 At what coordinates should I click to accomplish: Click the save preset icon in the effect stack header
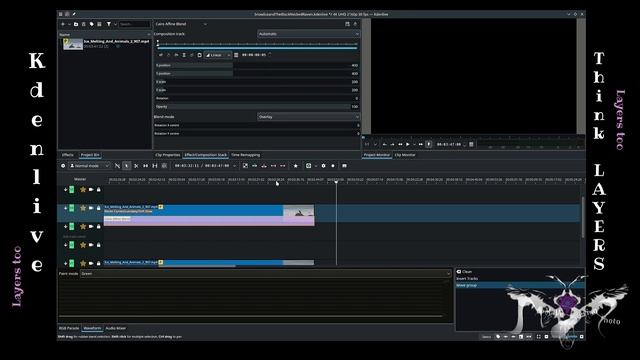tap(347, 24)
